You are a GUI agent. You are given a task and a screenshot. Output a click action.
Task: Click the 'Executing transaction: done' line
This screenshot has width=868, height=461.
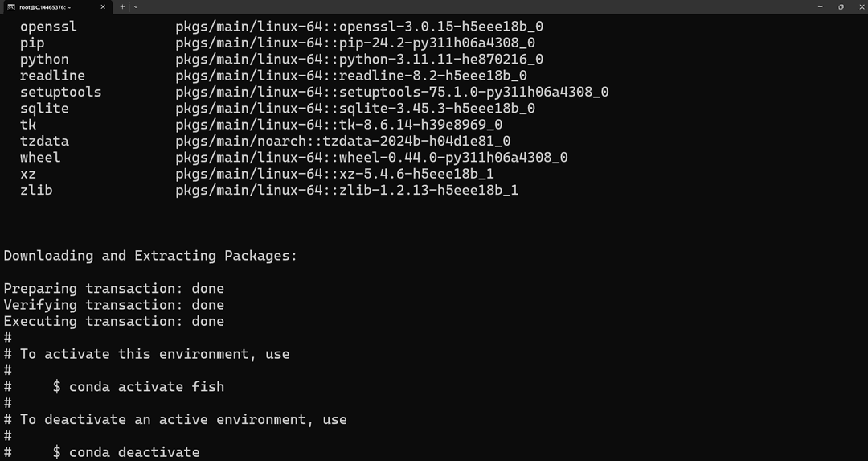click(114, 321)
